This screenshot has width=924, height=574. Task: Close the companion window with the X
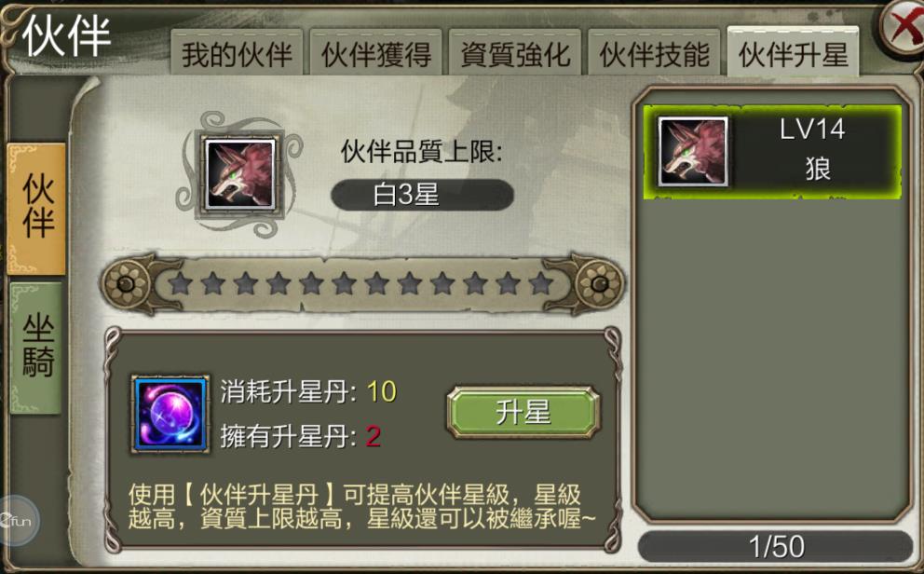pos(903,26)
